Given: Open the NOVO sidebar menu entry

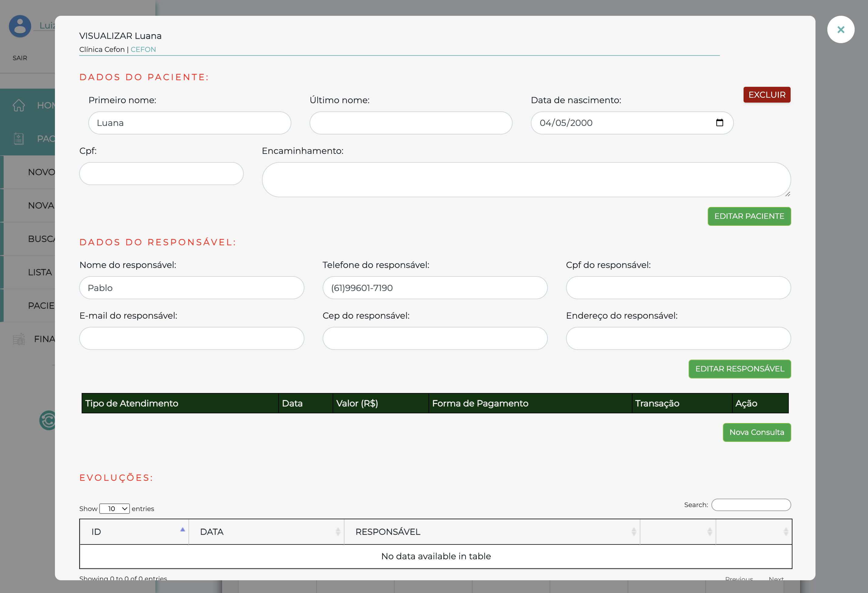Looking at the screenshot, I should [x=42, y=172].
